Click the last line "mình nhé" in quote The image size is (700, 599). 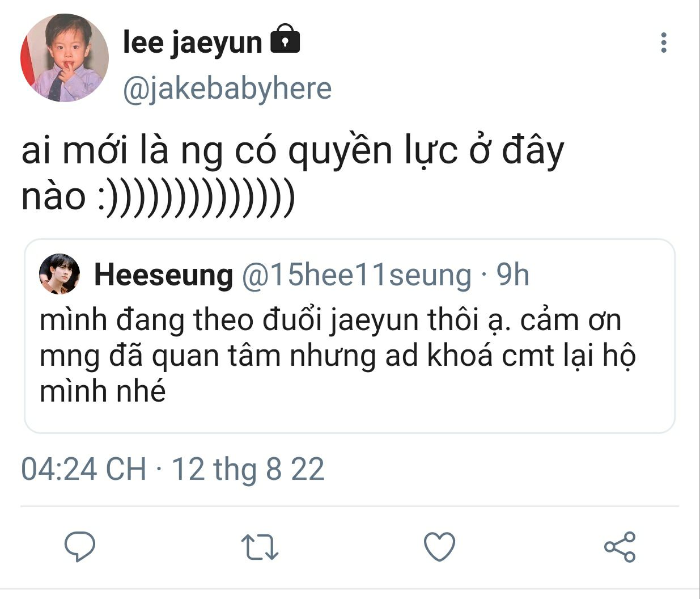[103, 391]
